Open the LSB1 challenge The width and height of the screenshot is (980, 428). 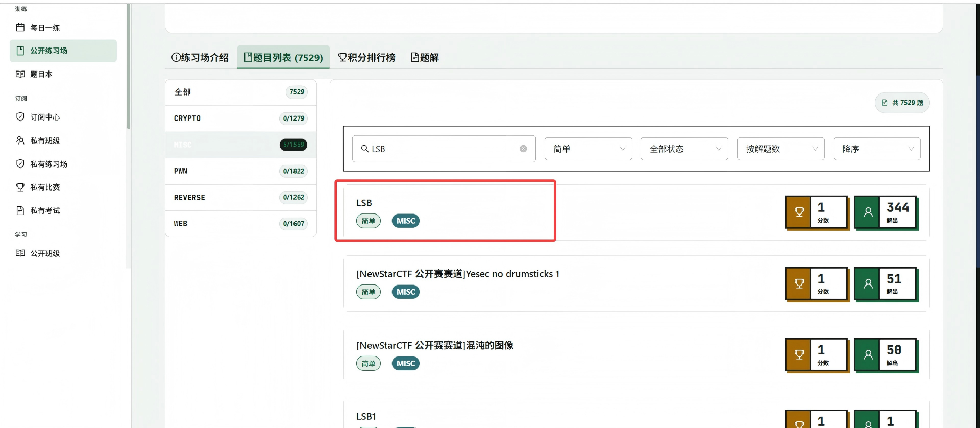pyautogui.click(x=366, y=417)
